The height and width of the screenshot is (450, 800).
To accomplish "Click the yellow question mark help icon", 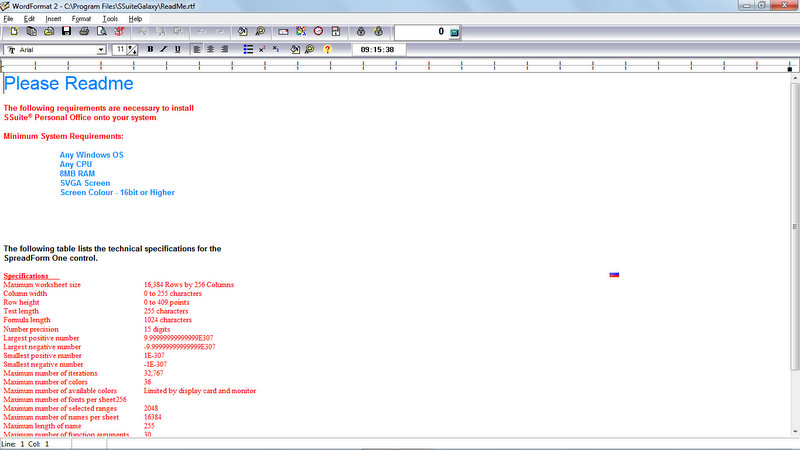I will [328, 49].
